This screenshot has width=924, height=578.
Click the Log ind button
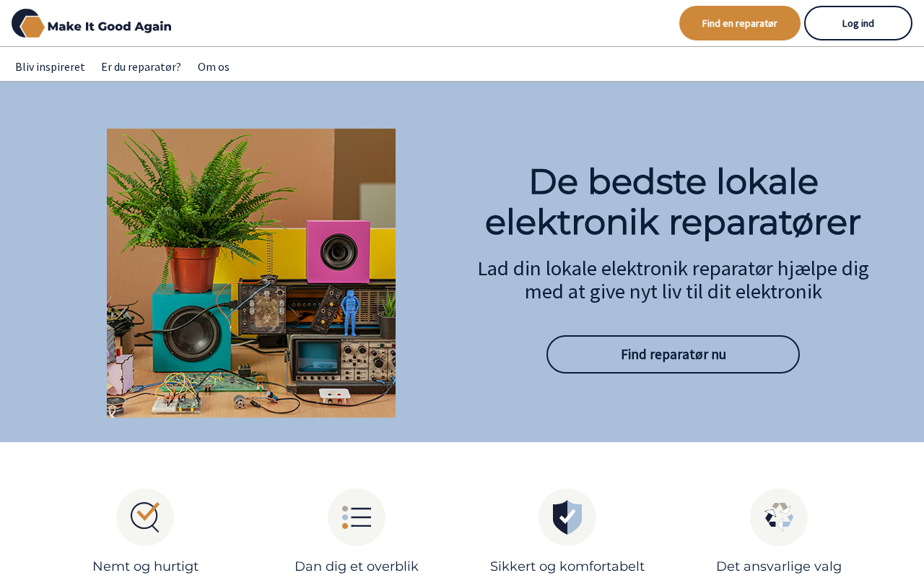(x=858, y=23)
